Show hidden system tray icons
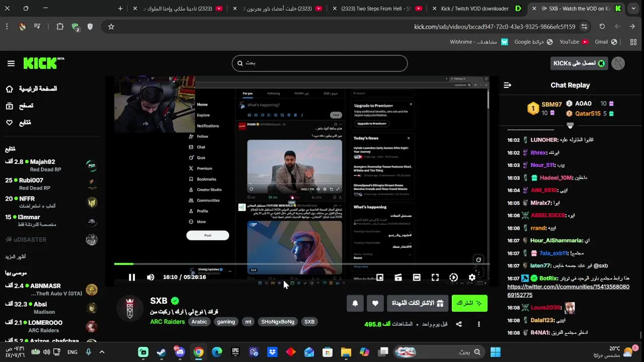The image size is (644, 362). click(x=102, y=352)
